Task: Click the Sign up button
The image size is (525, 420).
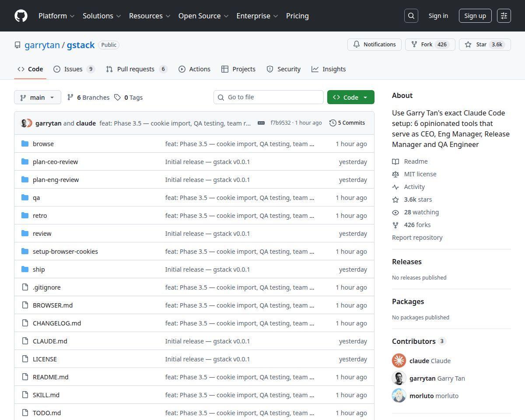Action: (x=475, y=16)
